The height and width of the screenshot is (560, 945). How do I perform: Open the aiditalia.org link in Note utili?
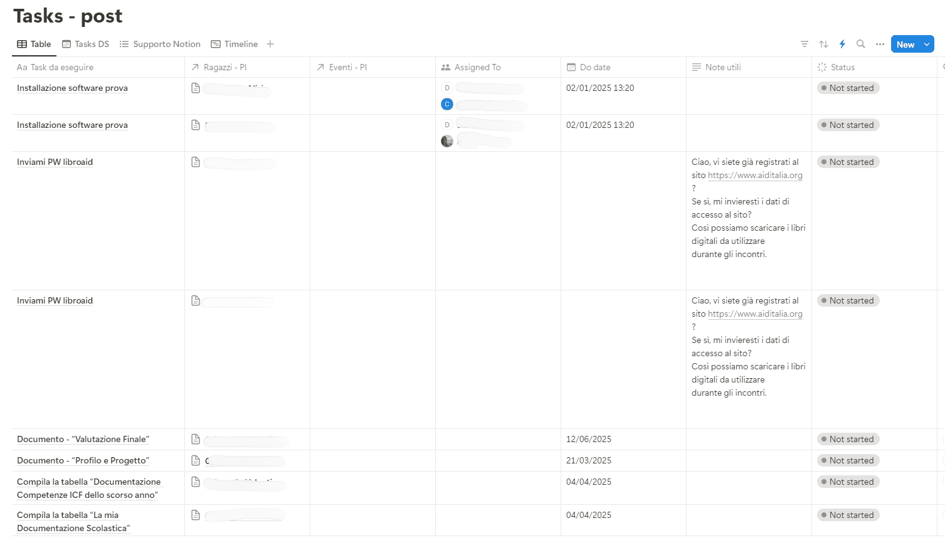[755, 175]
